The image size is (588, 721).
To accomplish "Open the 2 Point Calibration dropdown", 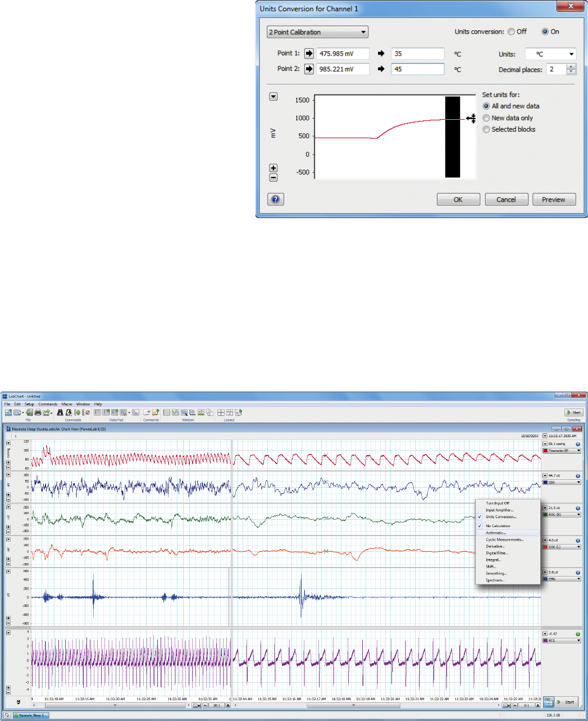I will [317, 32].
